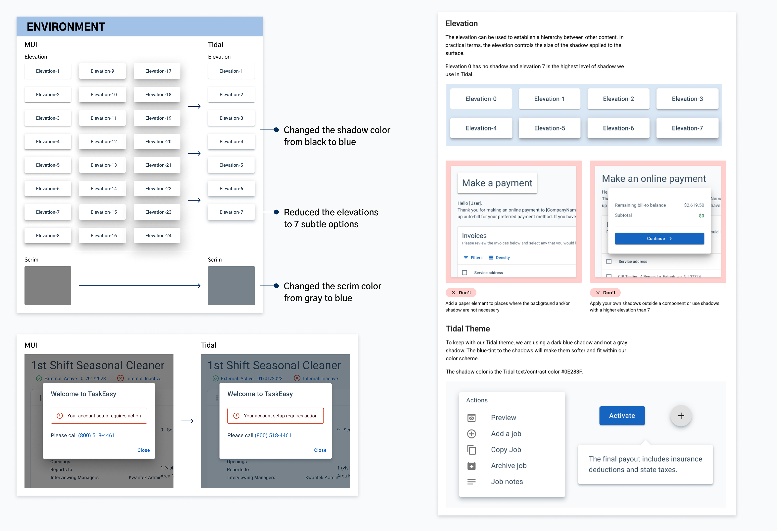The height and width of the screenshot is (532, 777).
Task: Click Elevation-4 card in blue demo panel
Action: point(481,128)
